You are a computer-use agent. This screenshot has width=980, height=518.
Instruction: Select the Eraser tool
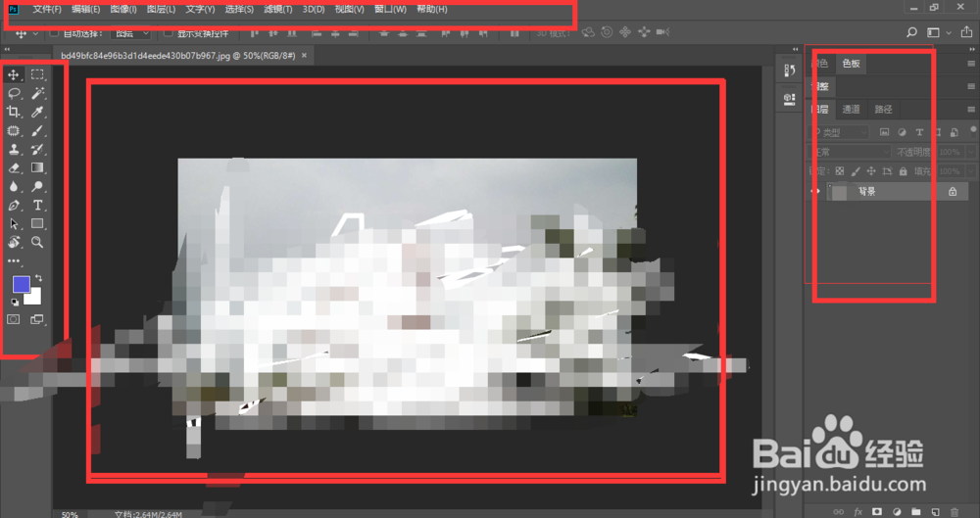point(13,168)
